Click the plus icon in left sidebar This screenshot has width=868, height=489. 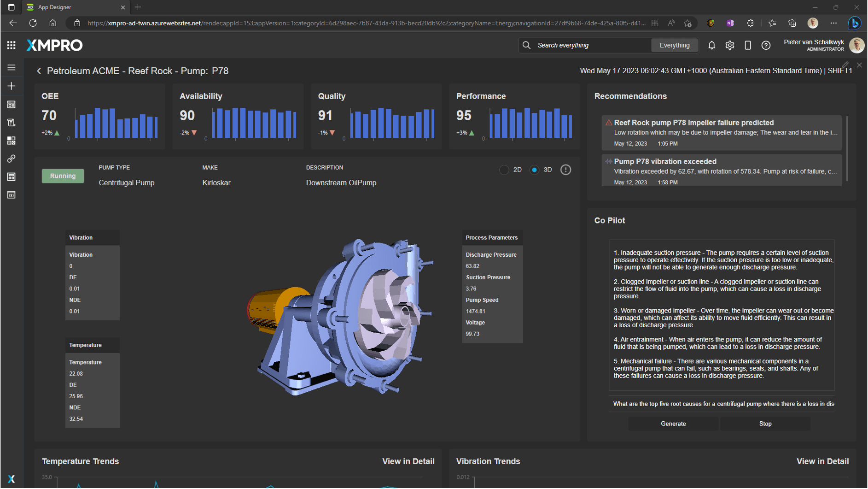click(11, 86)
